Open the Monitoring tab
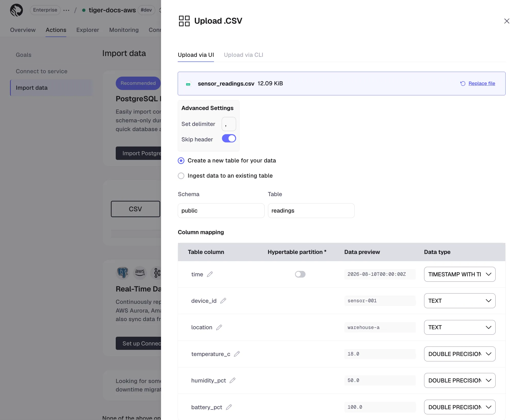Image resolution: width=519 pixels, height=420 pixels. 124,30
